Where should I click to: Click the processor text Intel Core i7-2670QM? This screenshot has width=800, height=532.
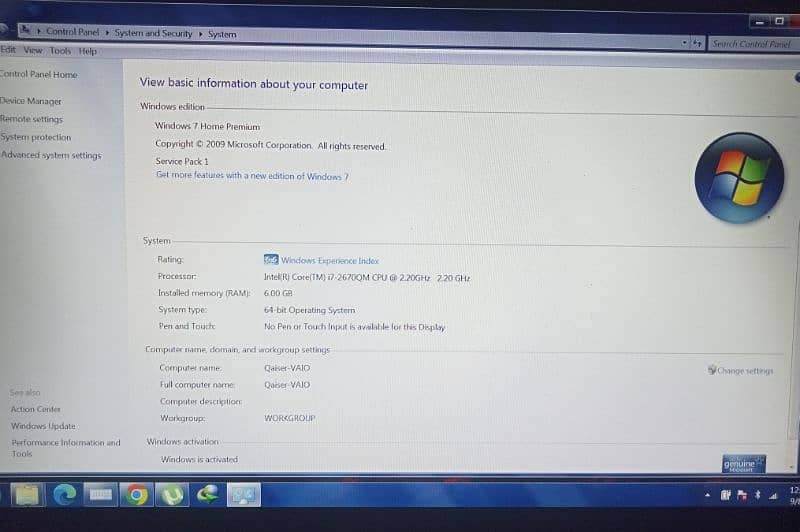367,277
